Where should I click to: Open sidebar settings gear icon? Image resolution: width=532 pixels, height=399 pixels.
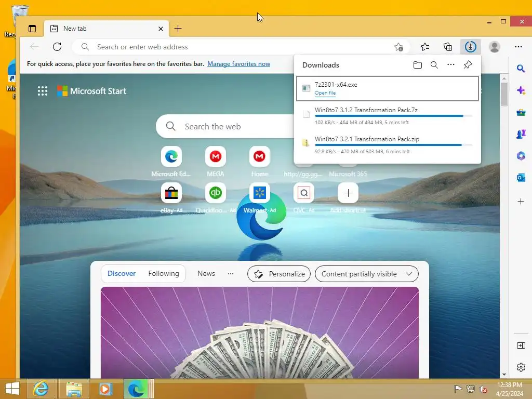[x=521, y=367]
